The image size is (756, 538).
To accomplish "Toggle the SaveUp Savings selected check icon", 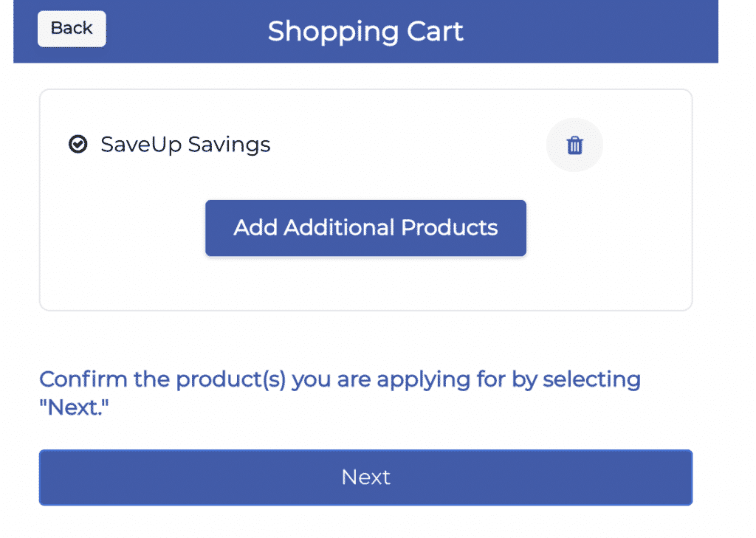I will click(78, 144).
